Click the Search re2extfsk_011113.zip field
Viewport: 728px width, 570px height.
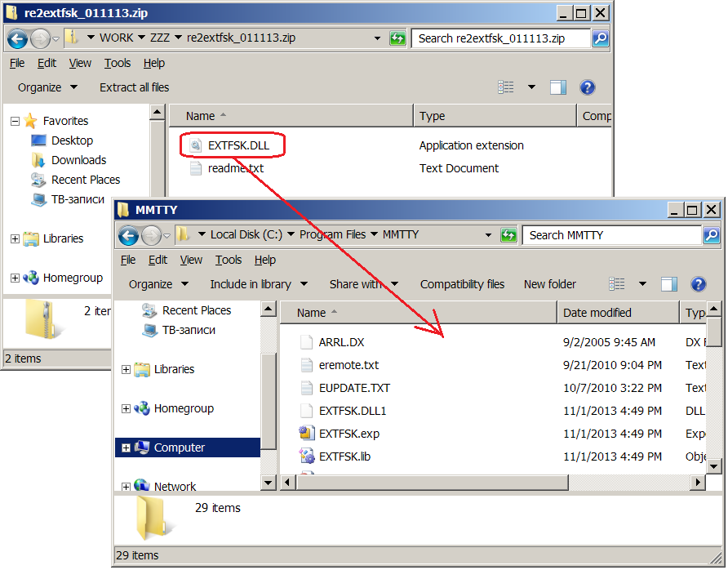click(500, 38)
